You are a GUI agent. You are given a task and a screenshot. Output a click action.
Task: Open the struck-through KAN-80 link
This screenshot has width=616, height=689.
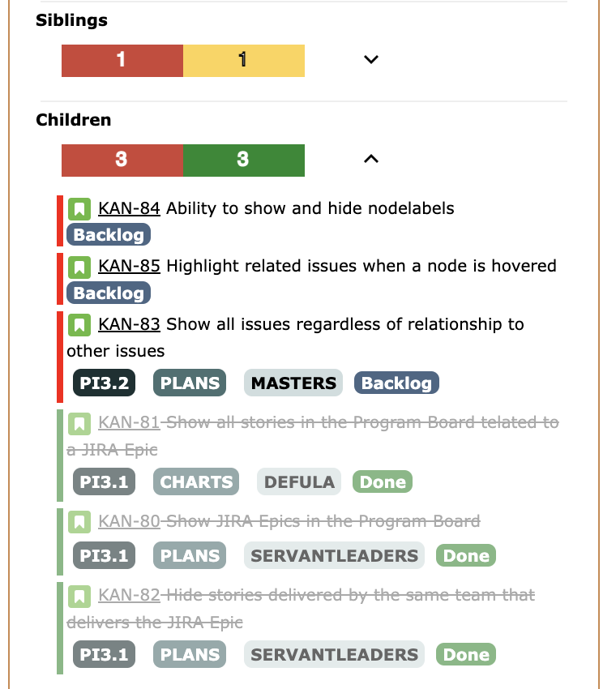pyautogui.click(x=129, y=521)
